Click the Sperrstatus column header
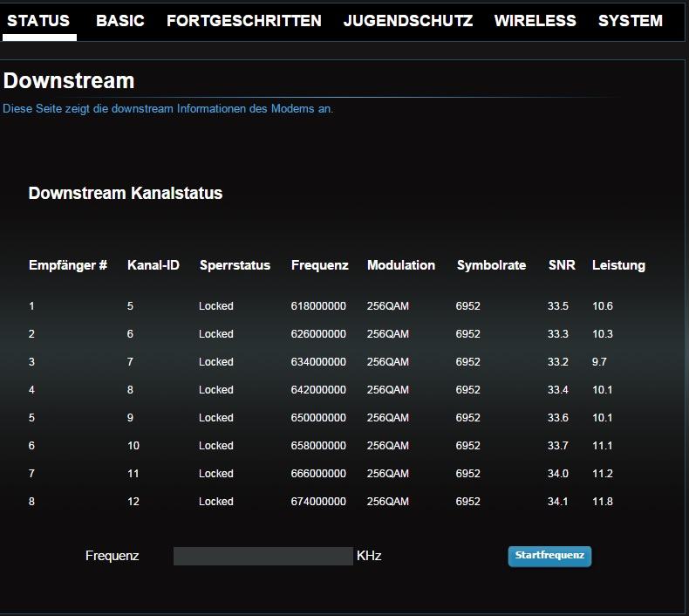 tap(235, 265)
